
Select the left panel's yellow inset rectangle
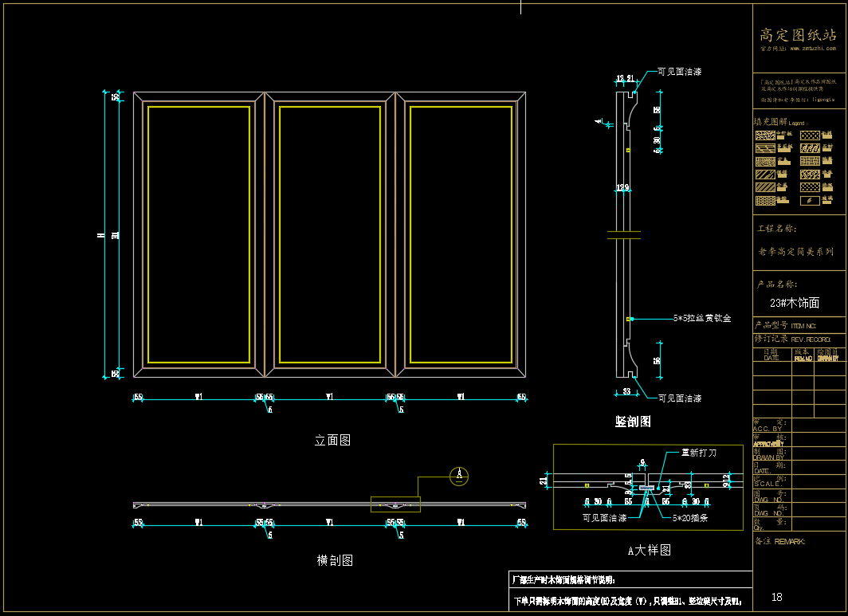pos(198,234)
